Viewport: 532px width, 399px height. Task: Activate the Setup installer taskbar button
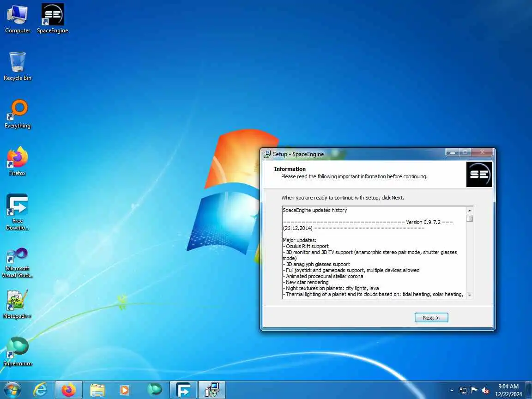(x=212, y=390)
